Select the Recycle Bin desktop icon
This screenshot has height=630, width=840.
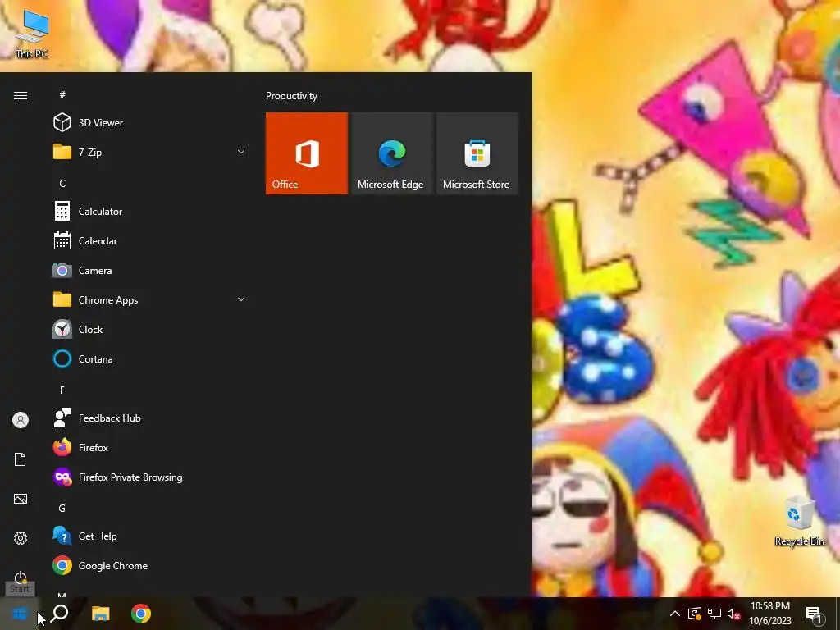coord(799,521)
